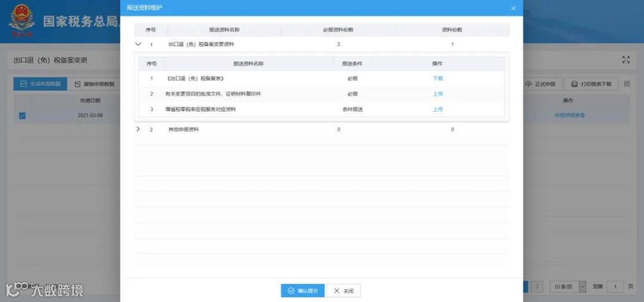The height and width of the screenshot is (302, 644).
Task: Click the 报送资料维护 dialog title
Action: [144, 8]
